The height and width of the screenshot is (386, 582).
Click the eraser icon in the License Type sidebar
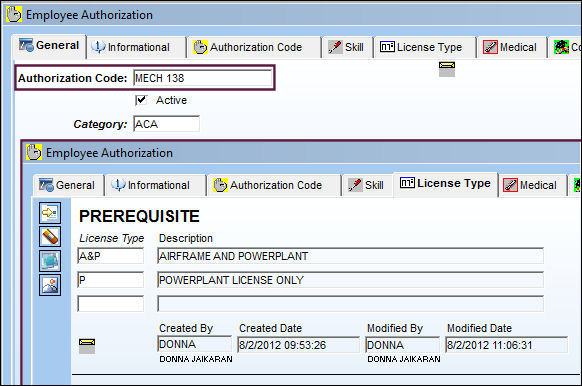(x=50, y=236)
